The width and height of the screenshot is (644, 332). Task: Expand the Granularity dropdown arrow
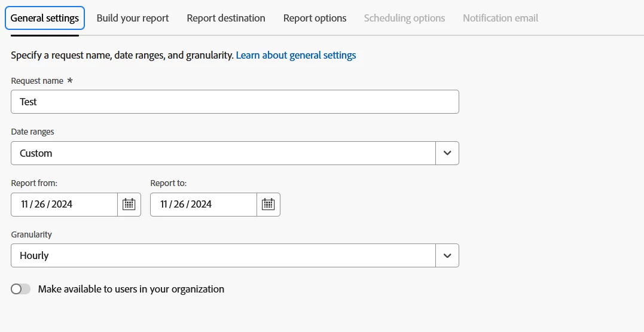point(447,255)
